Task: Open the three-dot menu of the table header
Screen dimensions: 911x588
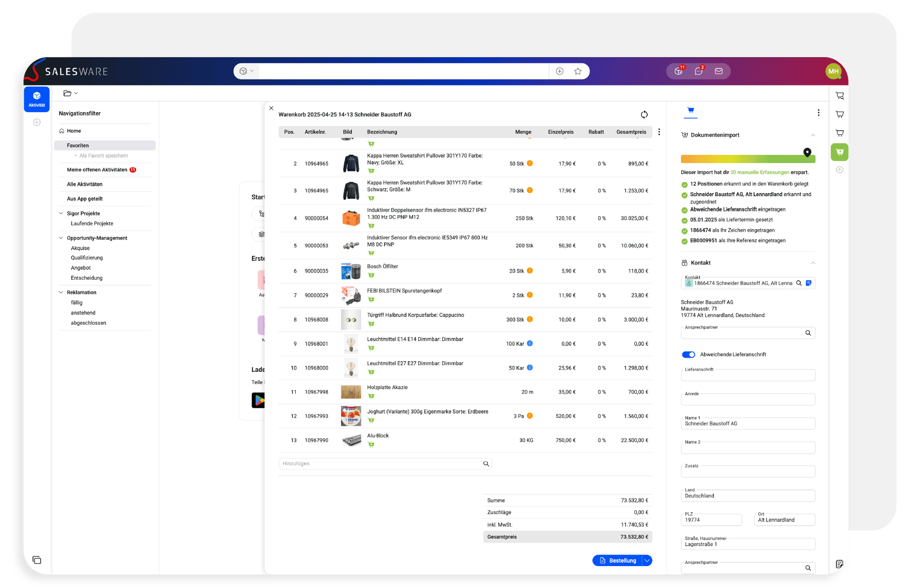Action: pyautogui.click(x=659, y=132)
